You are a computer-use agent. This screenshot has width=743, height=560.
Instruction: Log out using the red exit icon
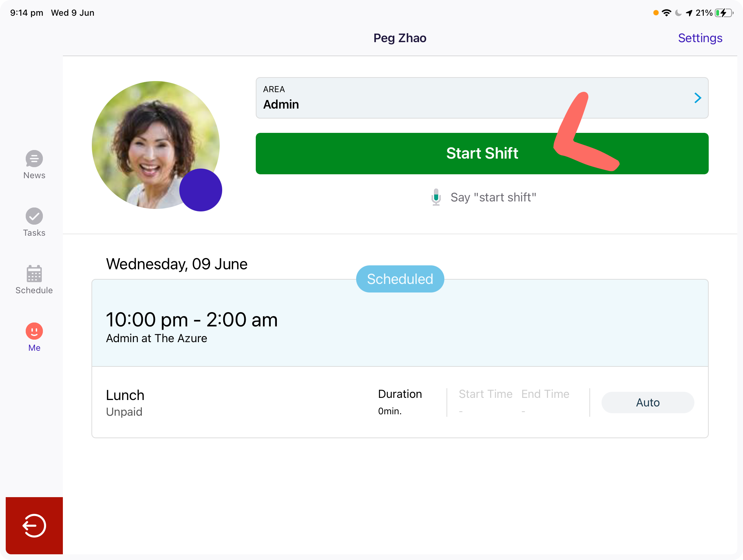pos(34,525)
